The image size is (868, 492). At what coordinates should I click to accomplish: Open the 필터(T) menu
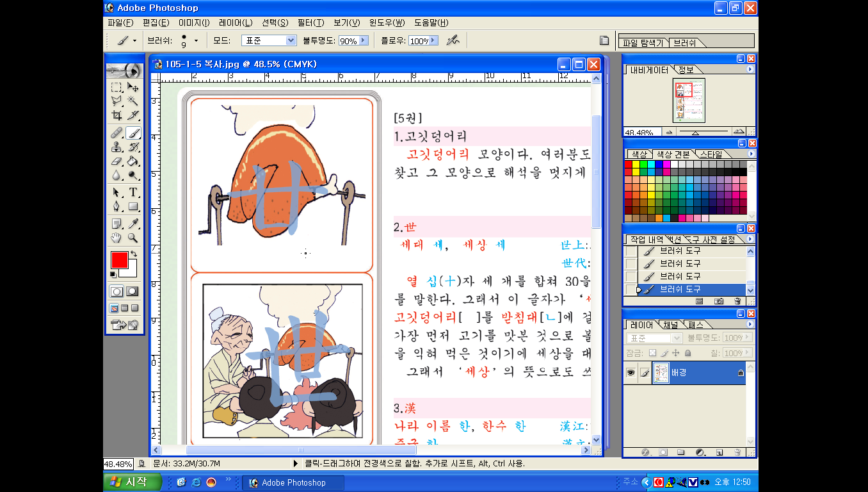tap(311, 22)
